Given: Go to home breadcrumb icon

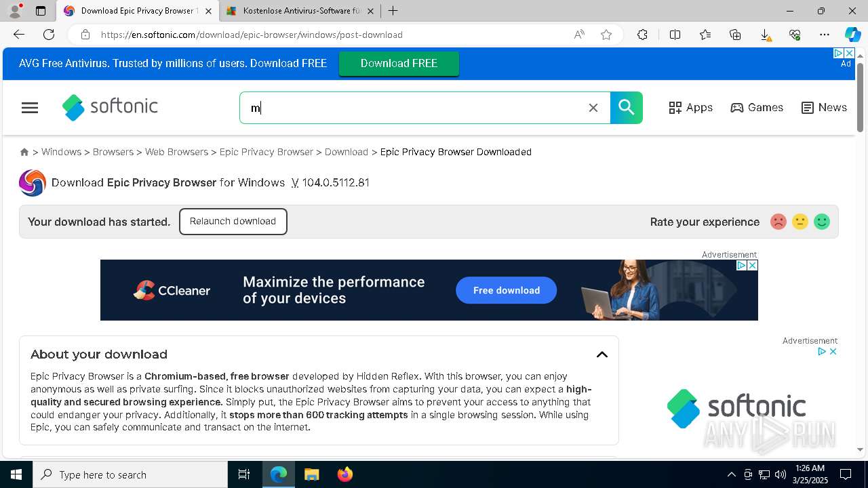Looking at the screenshot, I should 24,152.
